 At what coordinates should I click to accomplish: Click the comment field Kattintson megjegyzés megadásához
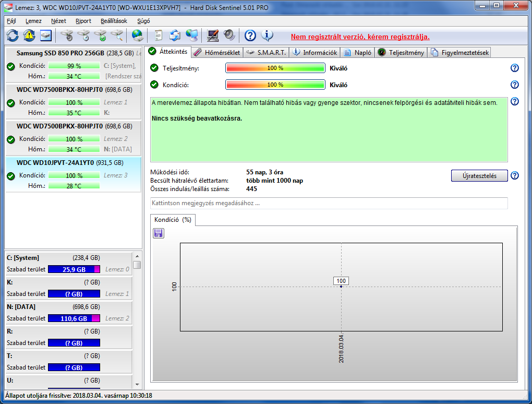point(329,203)
